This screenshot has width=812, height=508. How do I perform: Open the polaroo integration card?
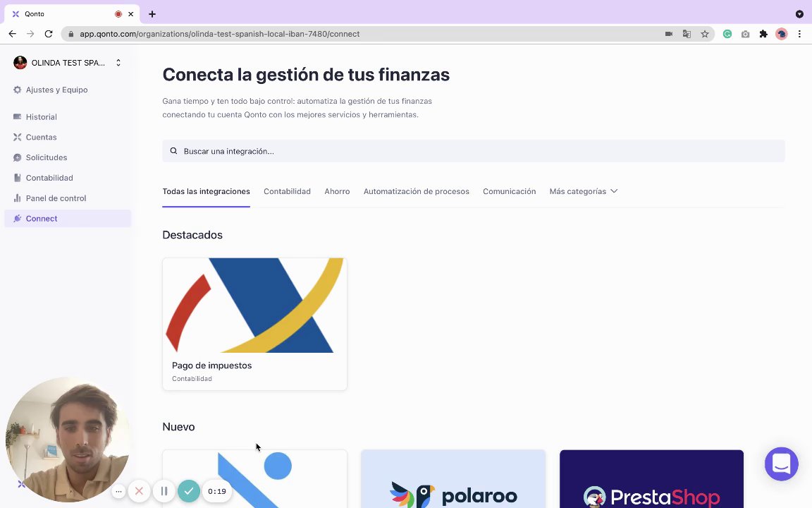click(x=453, y=479)
